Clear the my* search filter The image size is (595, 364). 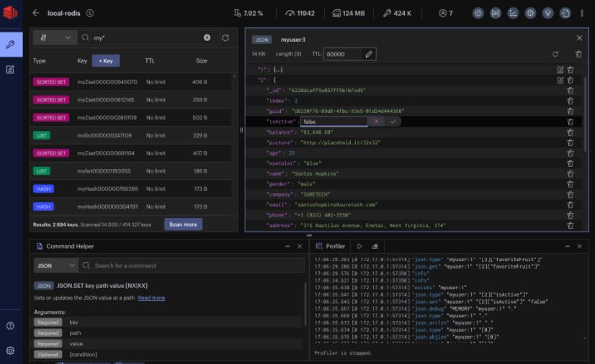click(207, 37)
